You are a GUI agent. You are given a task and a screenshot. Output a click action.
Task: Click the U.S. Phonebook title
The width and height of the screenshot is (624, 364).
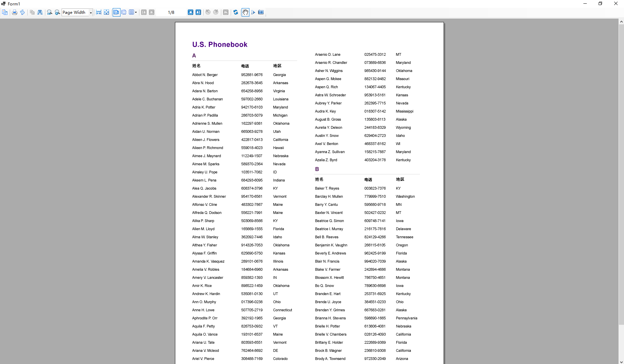220,45
